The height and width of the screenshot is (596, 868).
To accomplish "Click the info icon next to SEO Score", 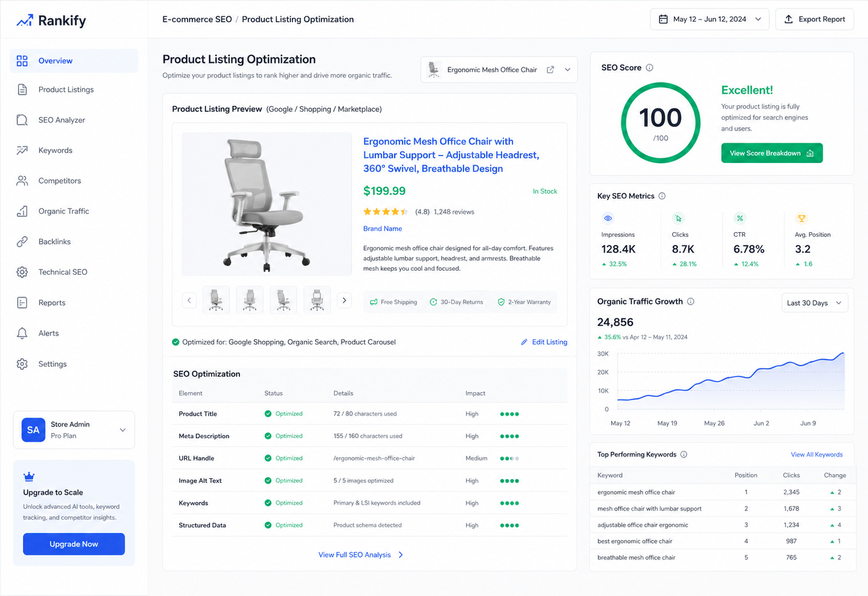I will click(649, 68).
